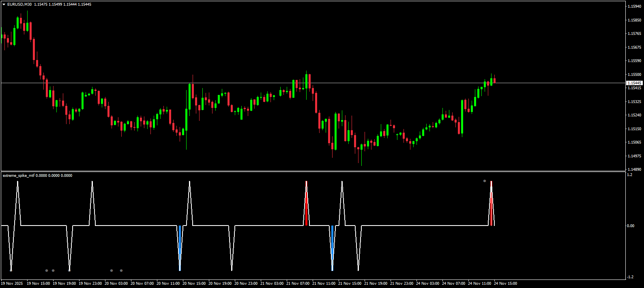Click the 21 Nov 19:00 time label
The height and width of the screenshot is (288, 644).
pyautogui.click(x=376, y=284)
